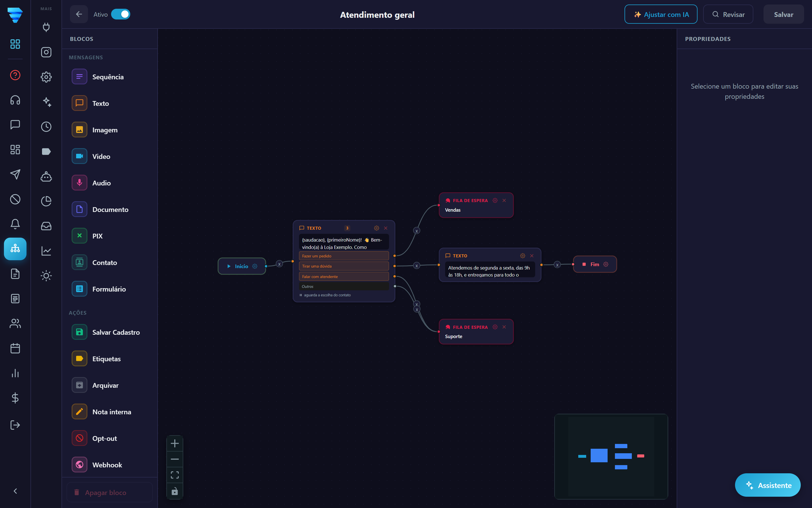
Task: Click the Tirar uma dúvida option
Action: [x=344, y=266]
